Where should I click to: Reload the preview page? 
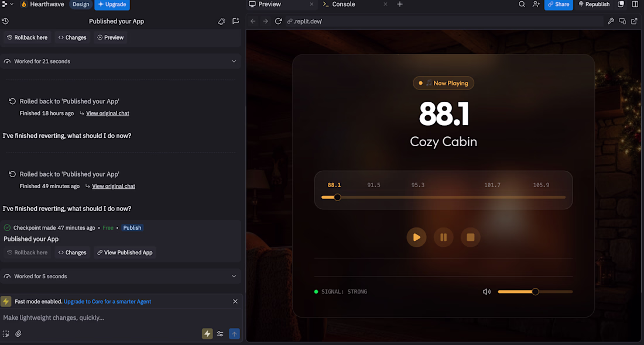(279, 21)
